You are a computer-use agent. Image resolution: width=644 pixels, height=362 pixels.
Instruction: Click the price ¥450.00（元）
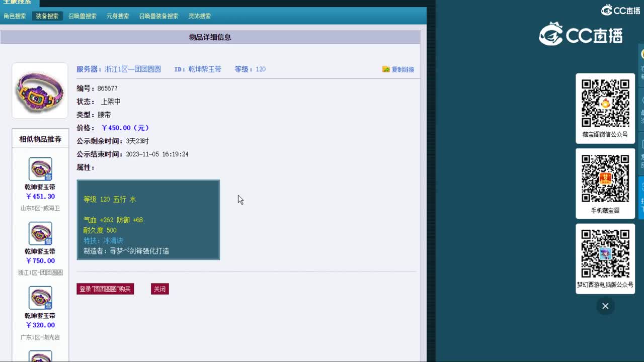125,128
